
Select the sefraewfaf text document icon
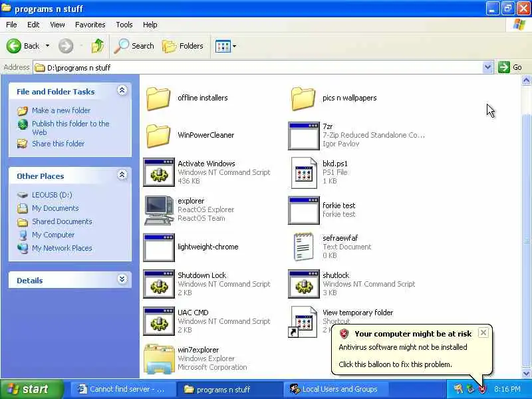[303, 247]
